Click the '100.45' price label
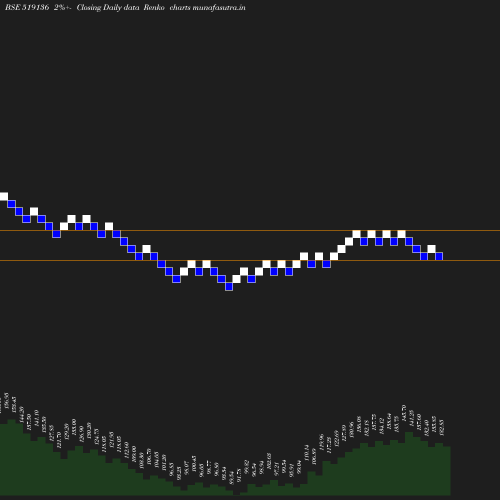500x500 pixels. [x=194, y=464]
